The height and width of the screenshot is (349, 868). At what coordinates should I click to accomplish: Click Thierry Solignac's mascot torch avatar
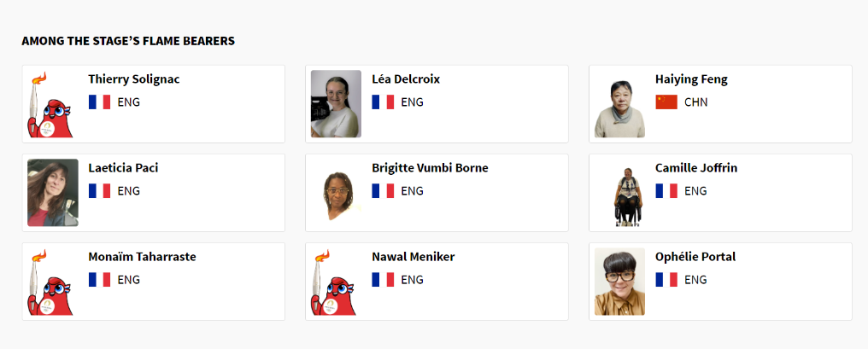tap(52, 104)
